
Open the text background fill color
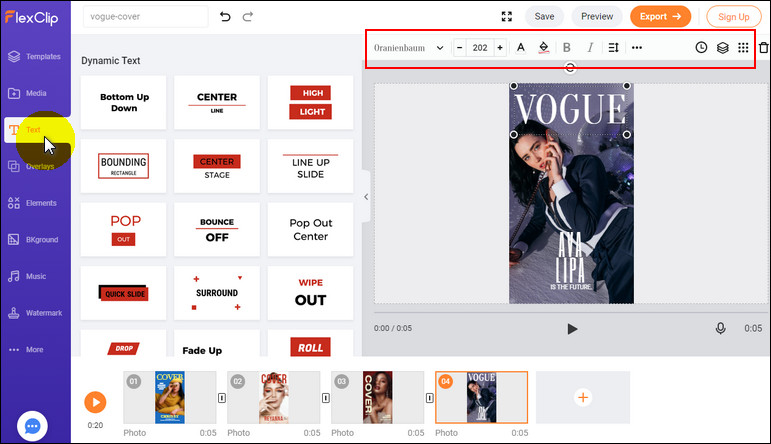pos(543,48)
